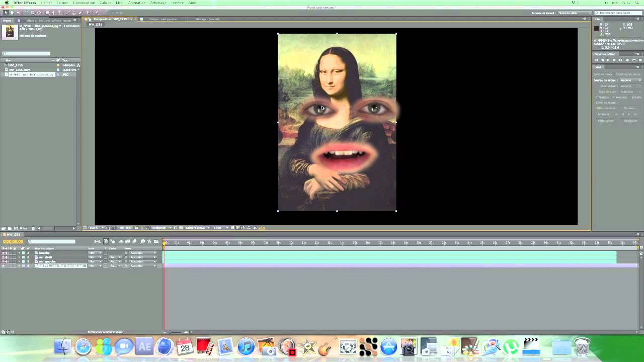Screen dimensions: 644x362
Task: Select the Zoom magnifier tool
Action: coord(18,13)
